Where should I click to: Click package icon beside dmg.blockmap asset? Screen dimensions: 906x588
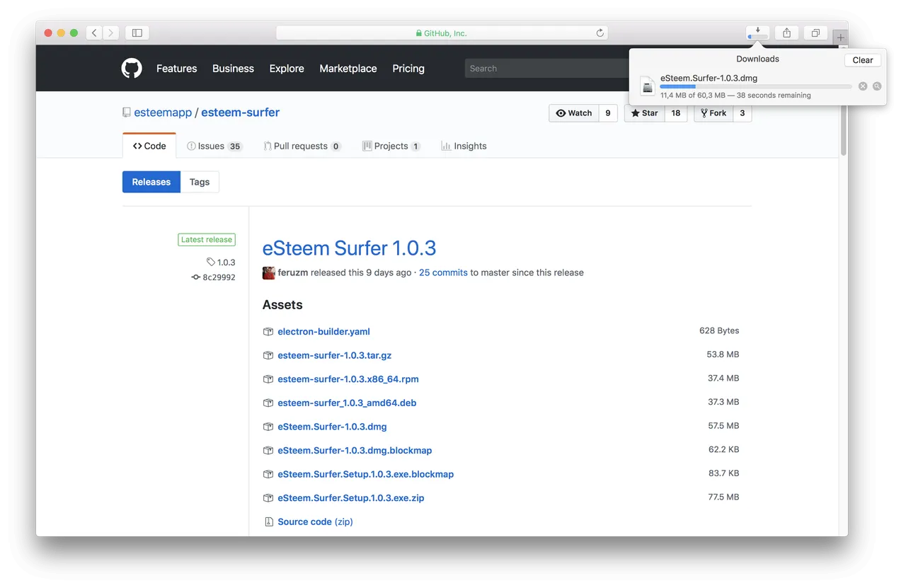[268, 450]
